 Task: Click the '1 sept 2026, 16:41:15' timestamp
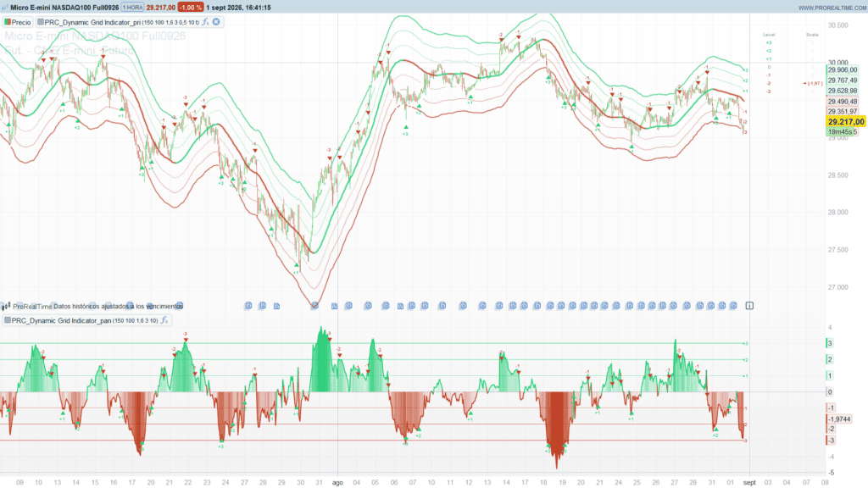[x=238, y=7]
